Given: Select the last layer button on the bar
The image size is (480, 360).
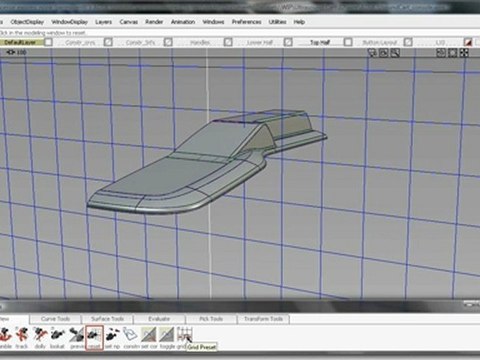Looking at the screenshot, I should [x=440, y=42].
